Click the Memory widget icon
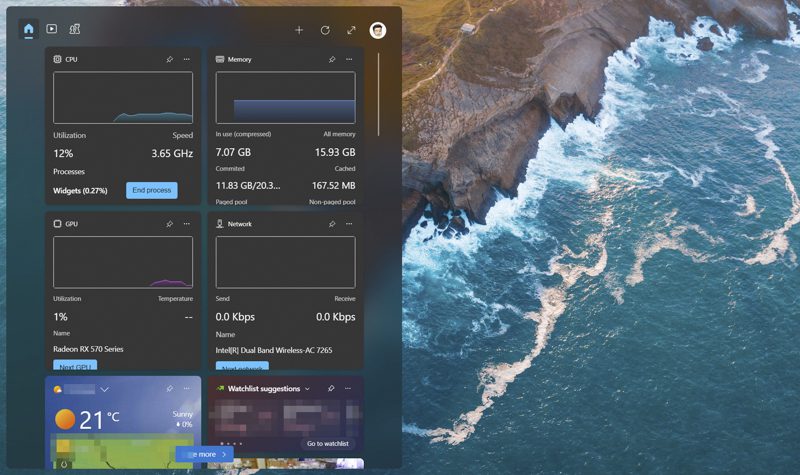 [220, 59]
